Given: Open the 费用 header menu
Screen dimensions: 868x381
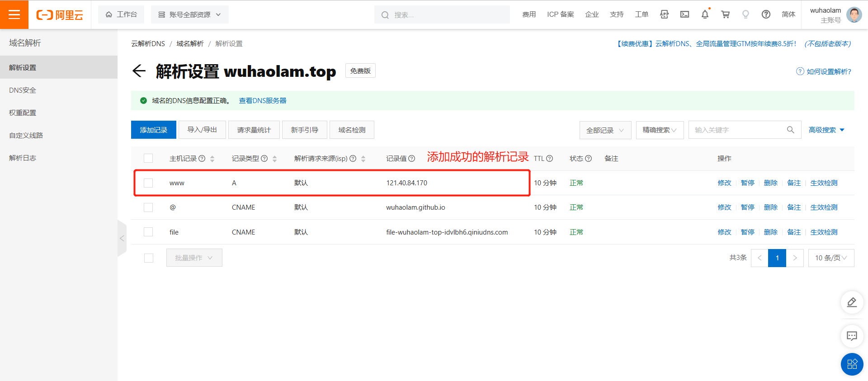Looking at the screenshot, I should click(529, 14).
